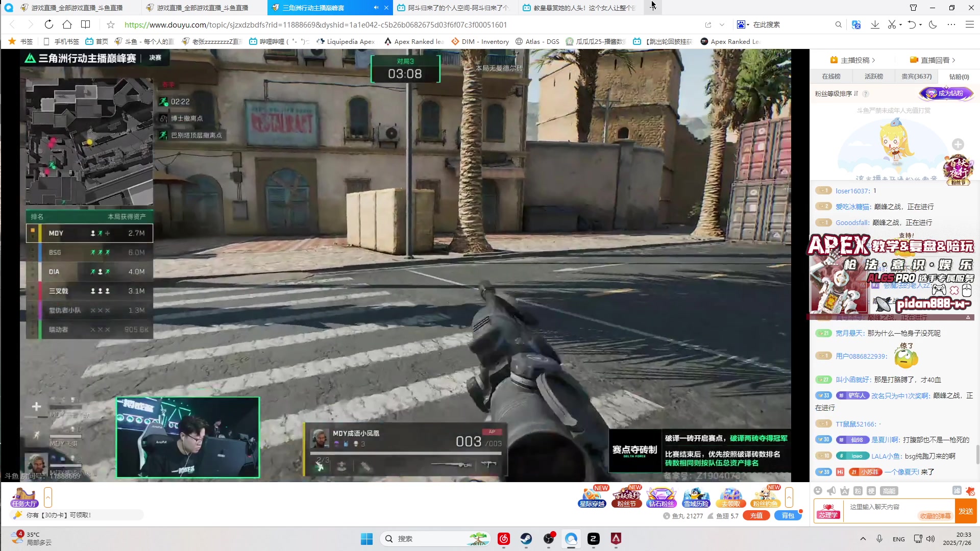Open a new tab with plus button

point(653,8)
